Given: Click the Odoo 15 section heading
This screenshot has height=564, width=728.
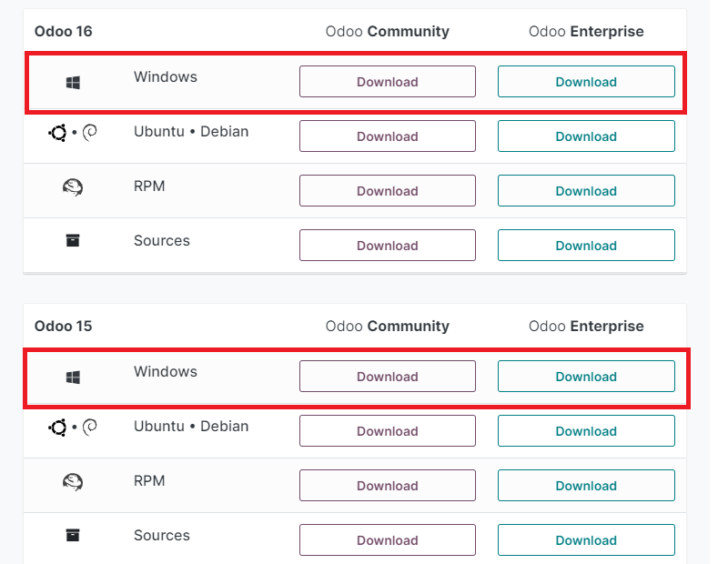Looking at the screenshot, I should [x=63, y=326].
